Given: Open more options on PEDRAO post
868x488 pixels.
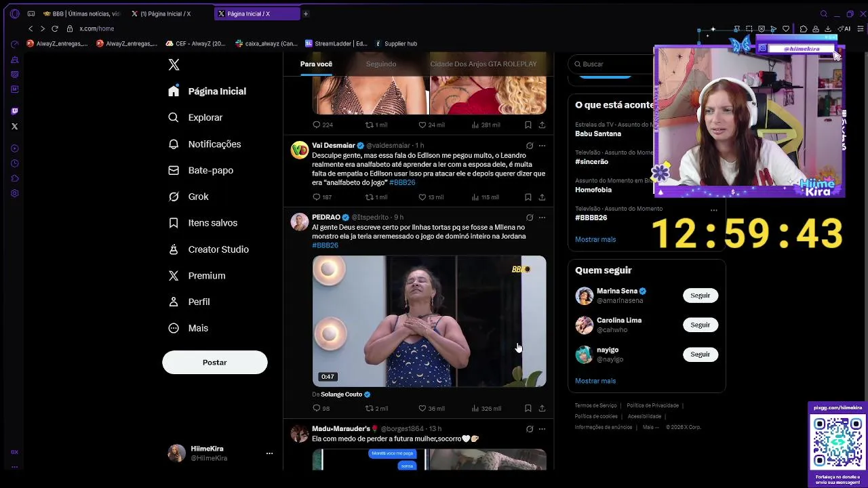Looking at the screenshot, I should [x=542, y=218].
